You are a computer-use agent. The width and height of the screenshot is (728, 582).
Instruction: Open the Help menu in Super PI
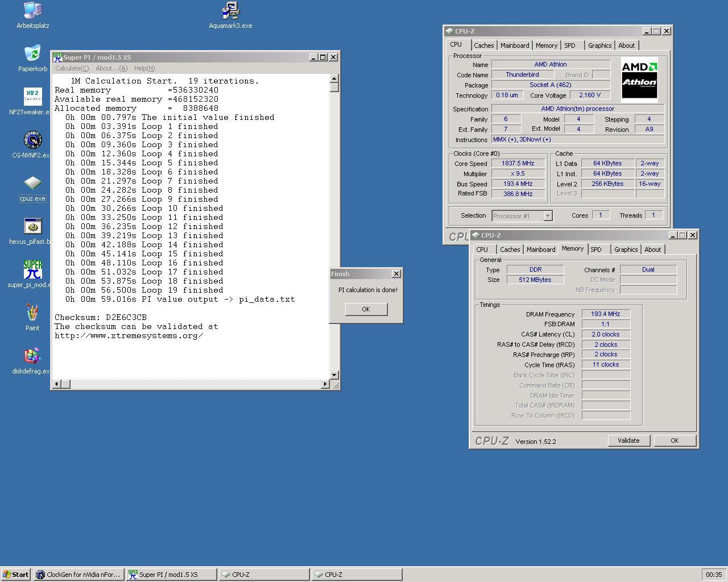pyautogui.click(x=144, y=68)
